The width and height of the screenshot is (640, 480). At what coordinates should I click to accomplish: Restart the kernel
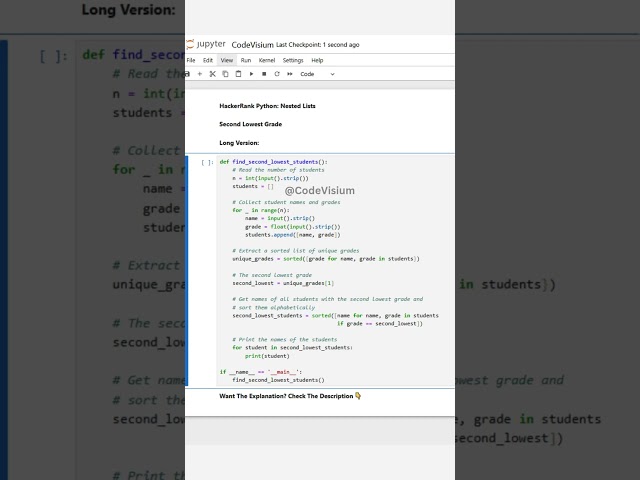(x=277, y=74)
